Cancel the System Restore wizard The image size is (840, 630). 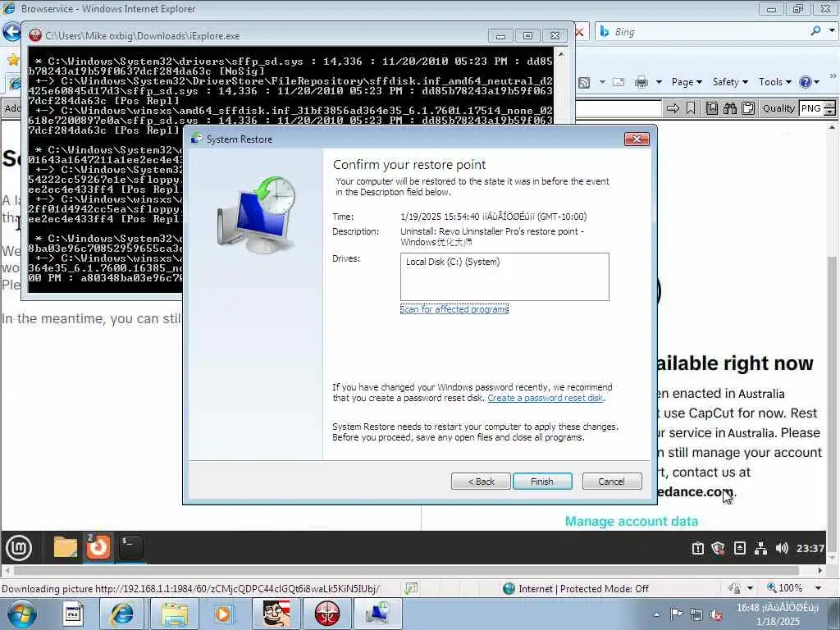click(x=612, y=481)
